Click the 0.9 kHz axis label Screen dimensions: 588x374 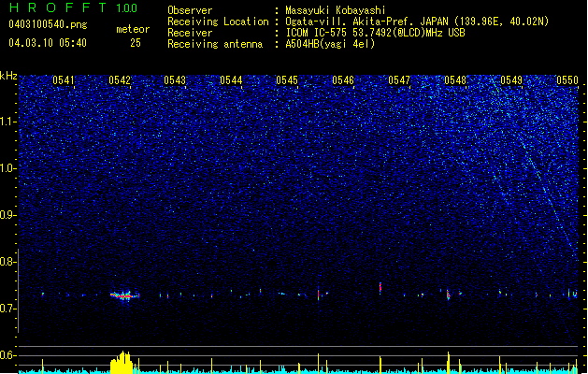click(8, 215)
